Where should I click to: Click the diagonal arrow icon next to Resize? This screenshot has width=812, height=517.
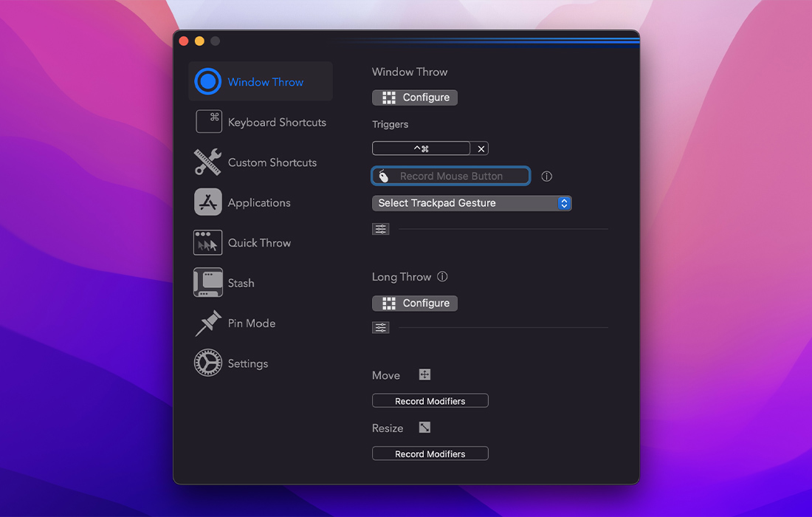[x=424, y=427]
